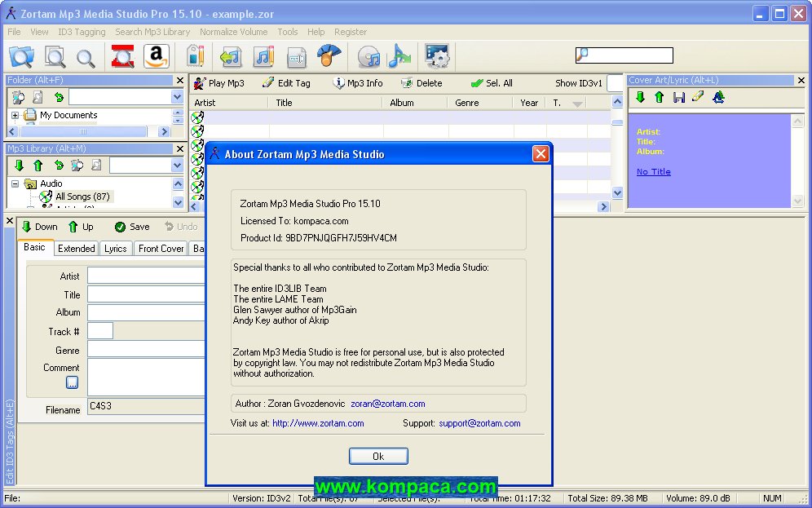The image size is (812, 508).
Task: Click the green-arrow music note toolbar icon
Action: coord(231,56)
